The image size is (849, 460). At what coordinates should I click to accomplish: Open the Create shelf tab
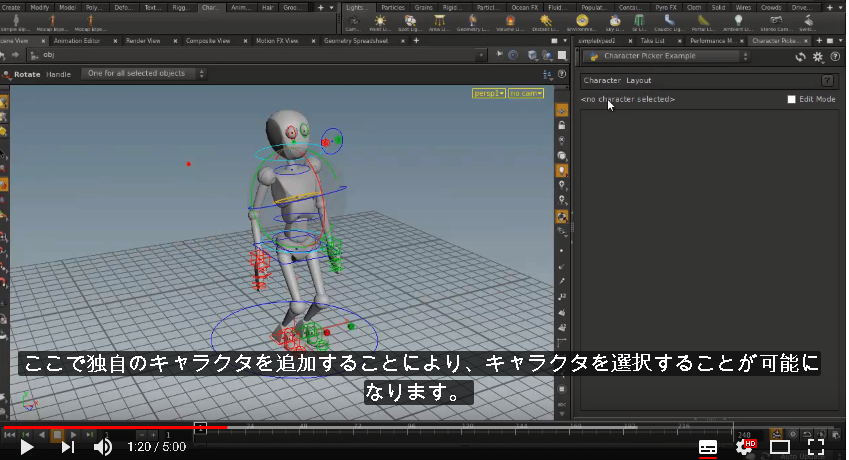click(x=11, y=8)
